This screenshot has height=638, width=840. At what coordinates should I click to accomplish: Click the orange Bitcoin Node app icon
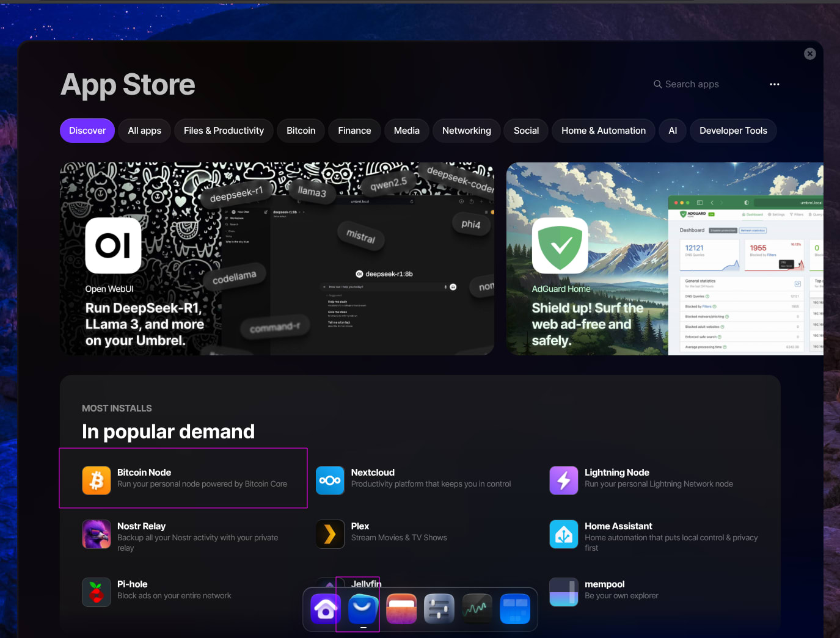tap(97, 480)
